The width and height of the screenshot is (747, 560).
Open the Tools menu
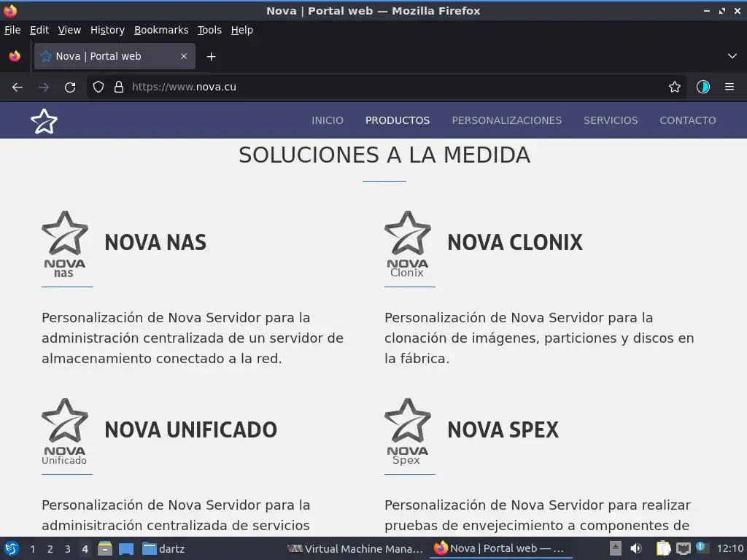(209, 30)
